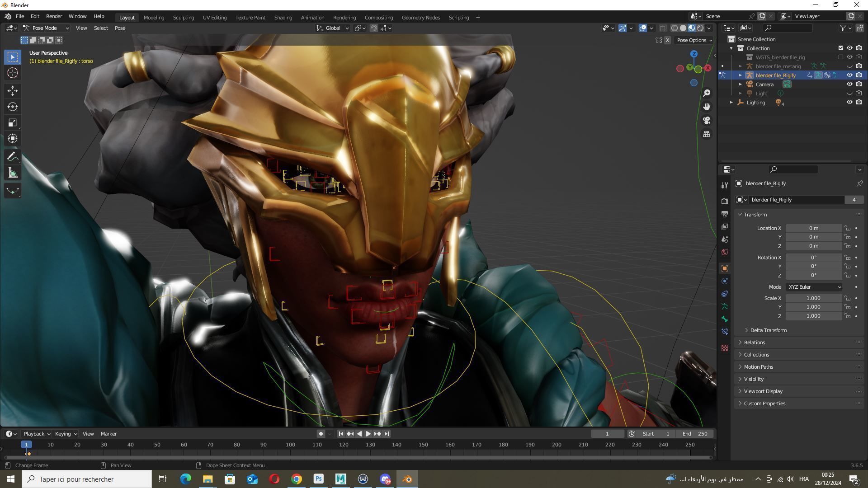Pick the Select Box tool
This screenshot has height=488, width=868.
click(13, 57)
